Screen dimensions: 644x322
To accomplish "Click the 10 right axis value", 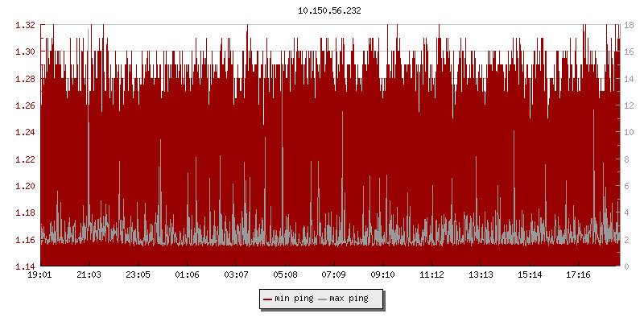I will pos(629,132).
